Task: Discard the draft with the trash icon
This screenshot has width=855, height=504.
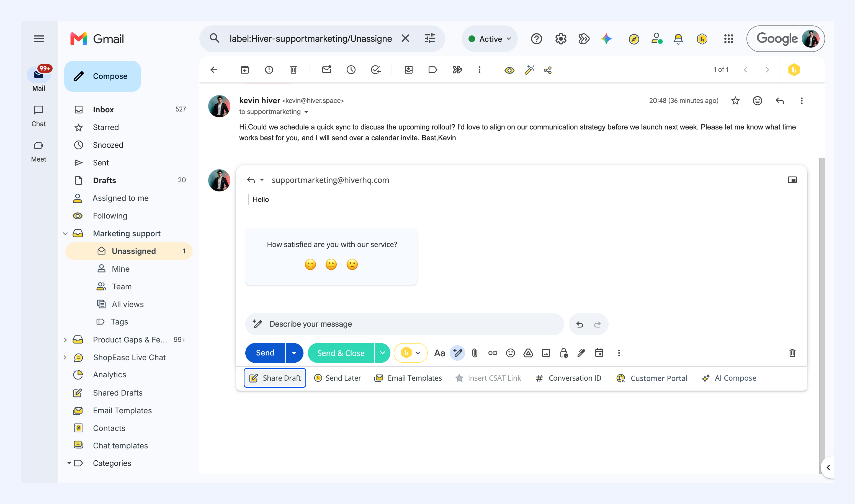Action: coord(792,353)
